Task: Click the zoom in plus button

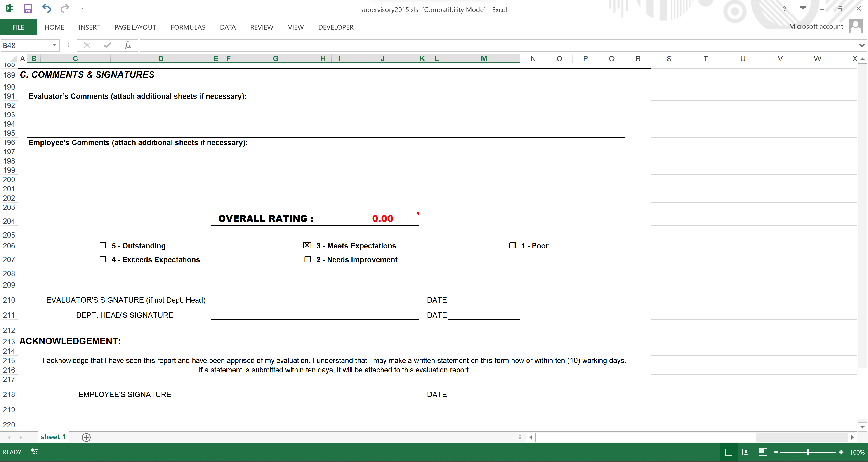Action: (x=841, y=452)
